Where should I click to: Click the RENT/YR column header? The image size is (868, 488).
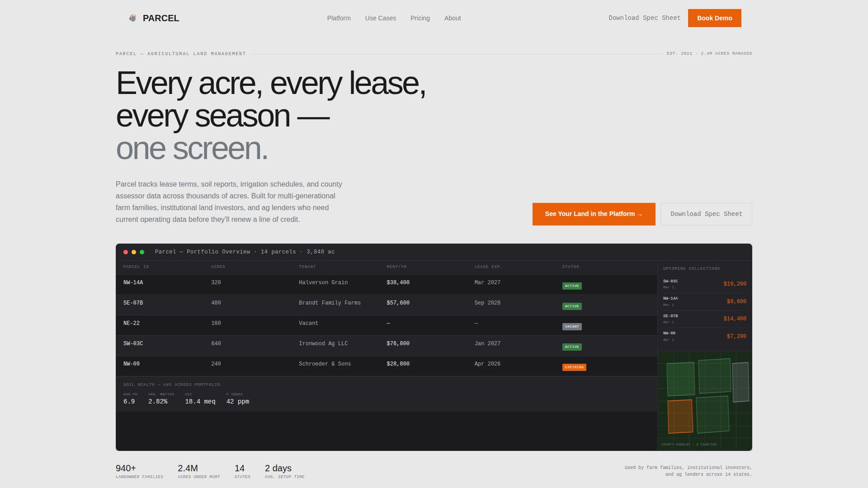tap(396, 267)
